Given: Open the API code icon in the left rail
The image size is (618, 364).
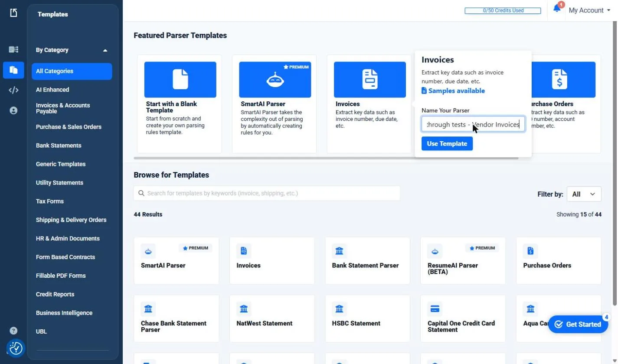Looking at the screenshot, I should click(13, 90).
